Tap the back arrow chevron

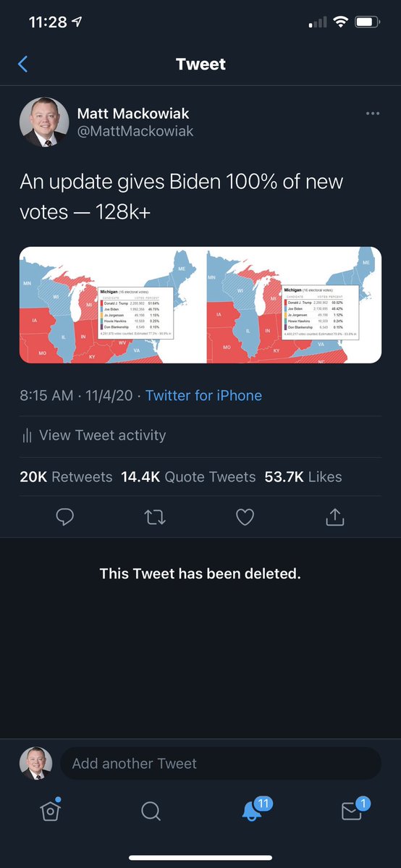tap(22, 64)
